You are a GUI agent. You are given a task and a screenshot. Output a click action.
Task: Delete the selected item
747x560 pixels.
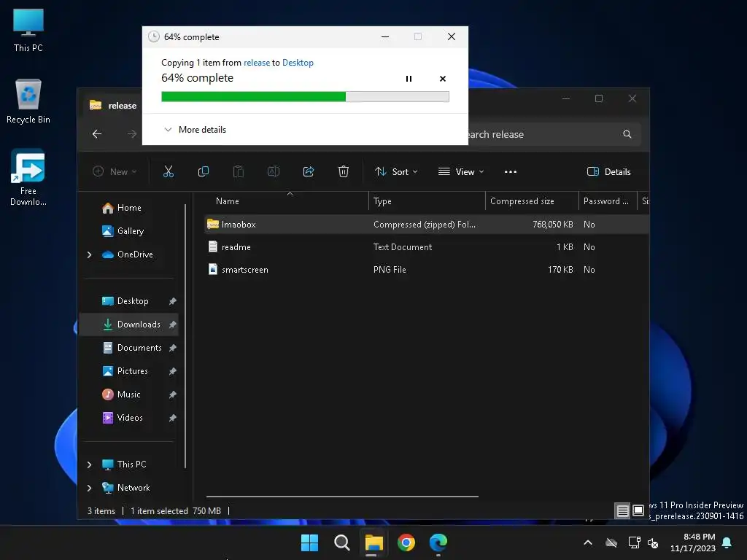coord(344,172)
